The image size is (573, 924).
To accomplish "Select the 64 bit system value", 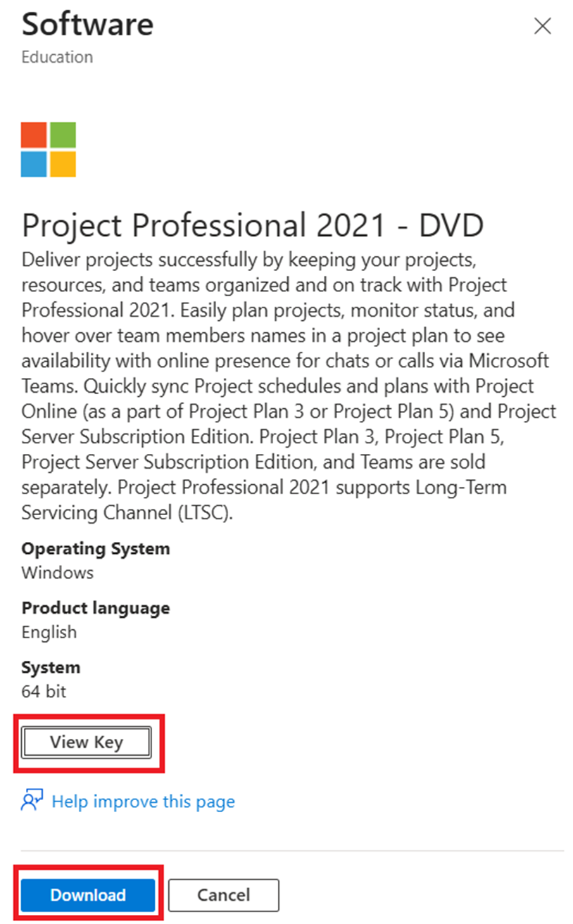I will click(x=44, y=691).
